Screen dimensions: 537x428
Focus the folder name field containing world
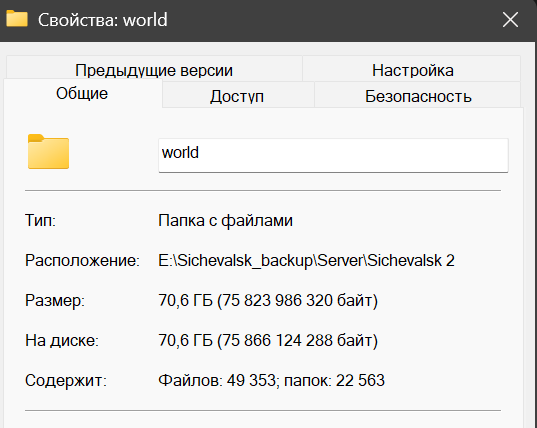click(x=333, y=155)
